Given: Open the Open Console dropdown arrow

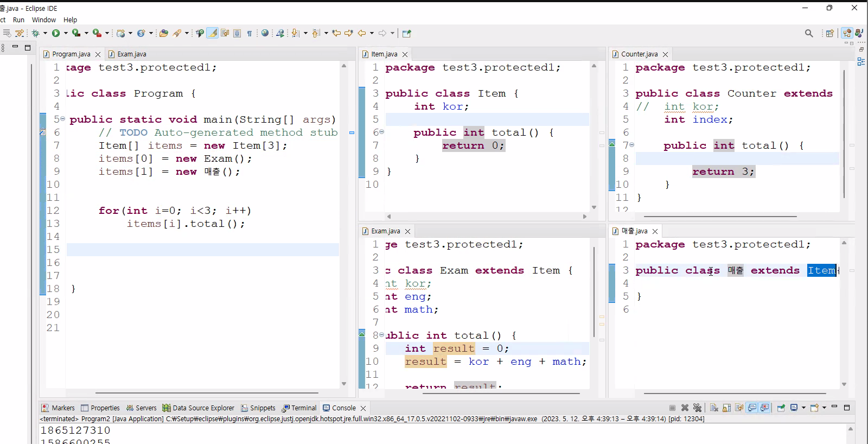Looking at the screenshot, I should tap(824, 408).
